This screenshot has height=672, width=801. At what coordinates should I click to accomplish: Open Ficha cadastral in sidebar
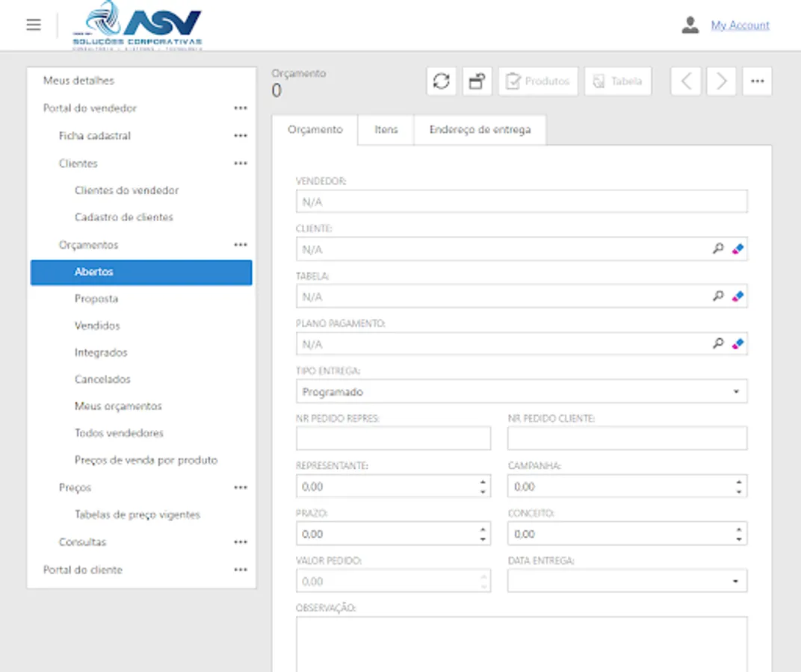[95, 136]
